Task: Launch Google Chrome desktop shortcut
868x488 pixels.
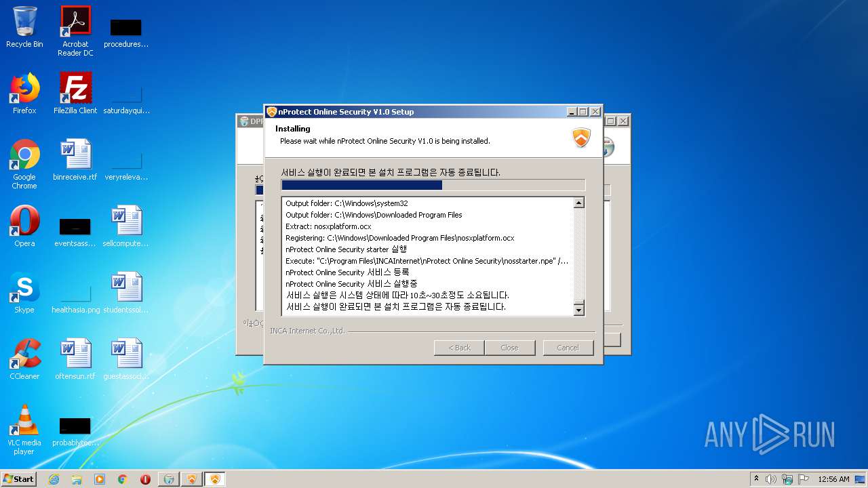Action: coord(24,164)
